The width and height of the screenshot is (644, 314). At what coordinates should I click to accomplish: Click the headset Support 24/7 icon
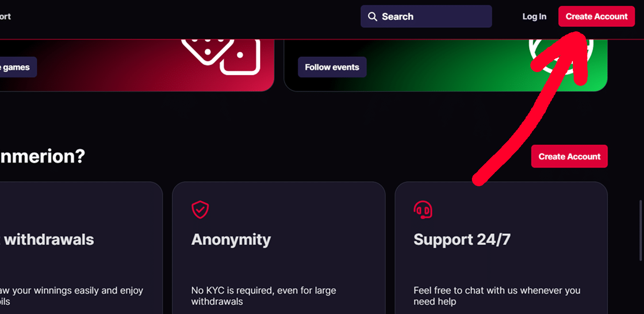[x=423, y=210]
